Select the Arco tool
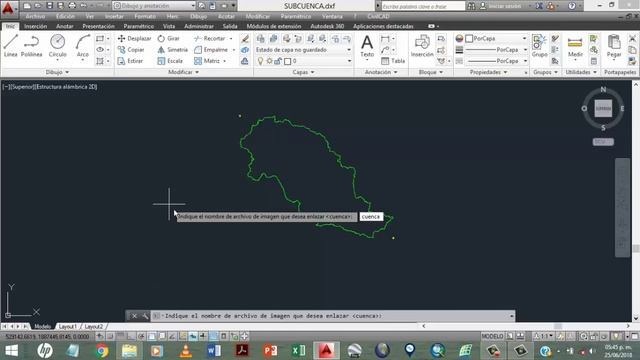The image size is (640, 360). [x=82, y=46]
